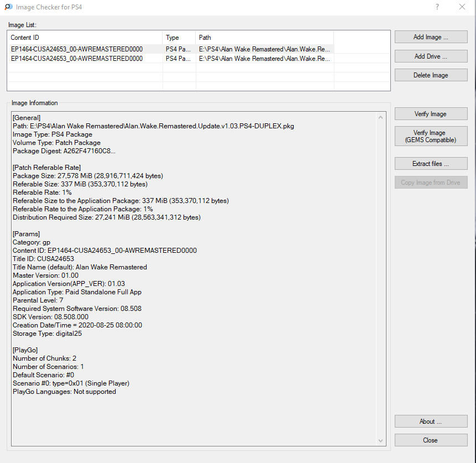Click the Copy Image from Drive button
Image resolution: width=476 pixels, height=463 pixels.
[x=431, y=183]
